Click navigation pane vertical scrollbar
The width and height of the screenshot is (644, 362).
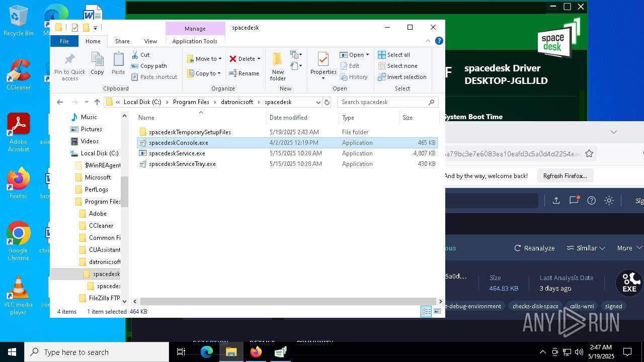(x=124, y=191)
